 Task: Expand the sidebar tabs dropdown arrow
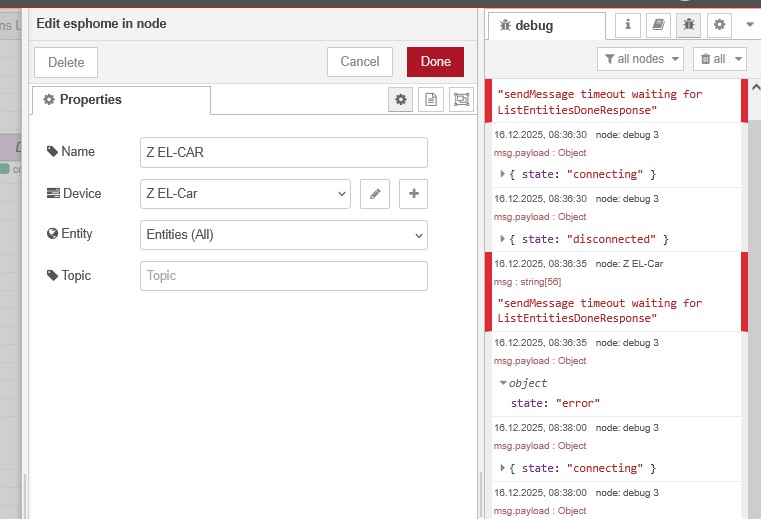pos(749,25)
